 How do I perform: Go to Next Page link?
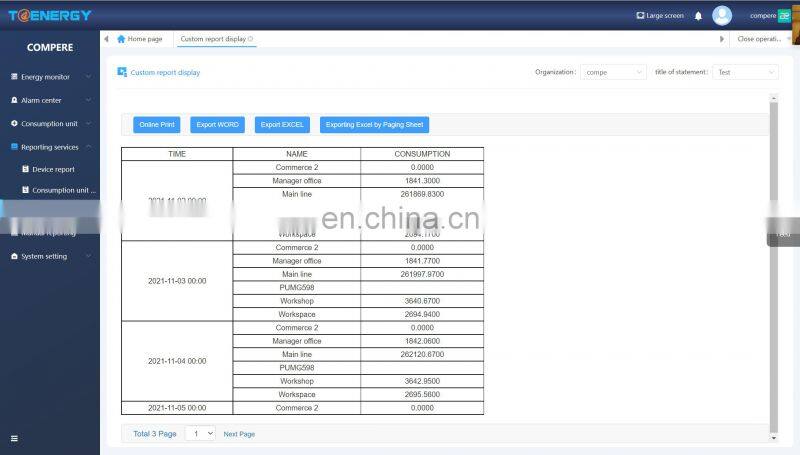(239, 434)
